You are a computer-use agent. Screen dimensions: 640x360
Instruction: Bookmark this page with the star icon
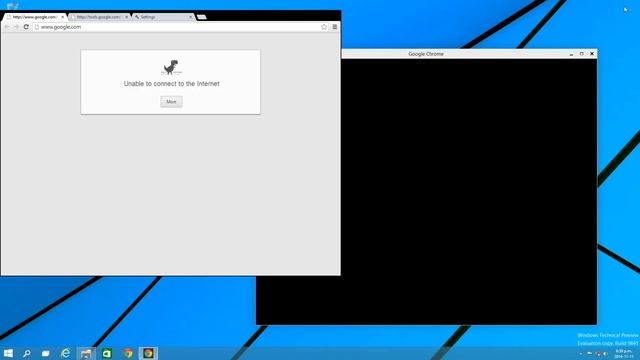[x=324, y=27]
